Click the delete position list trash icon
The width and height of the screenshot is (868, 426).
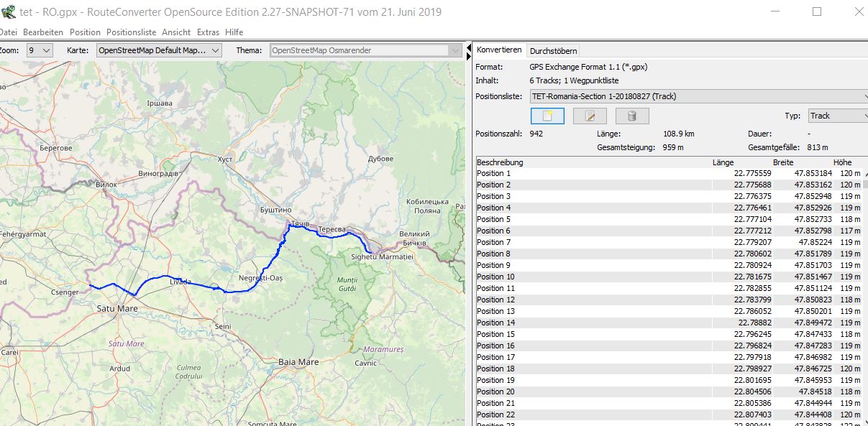pos(632,116)
